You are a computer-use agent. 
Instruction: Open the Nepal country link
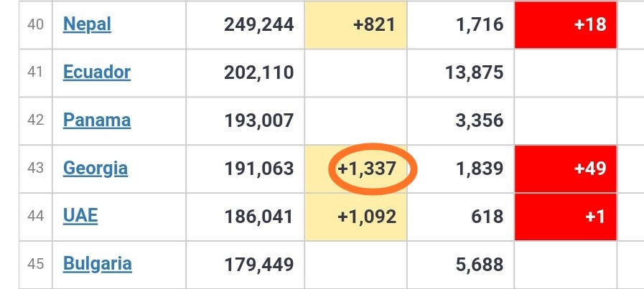click(x=87, y=24)
